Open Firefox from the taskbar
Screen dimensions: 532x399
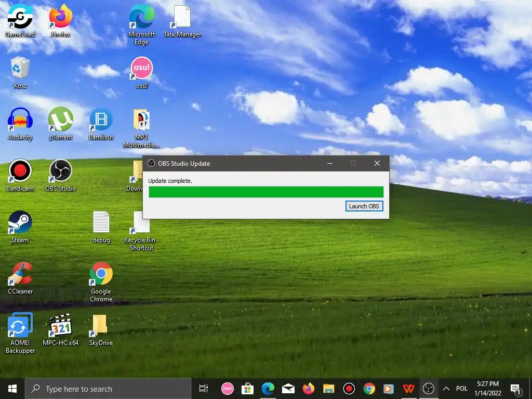[309, 389]
